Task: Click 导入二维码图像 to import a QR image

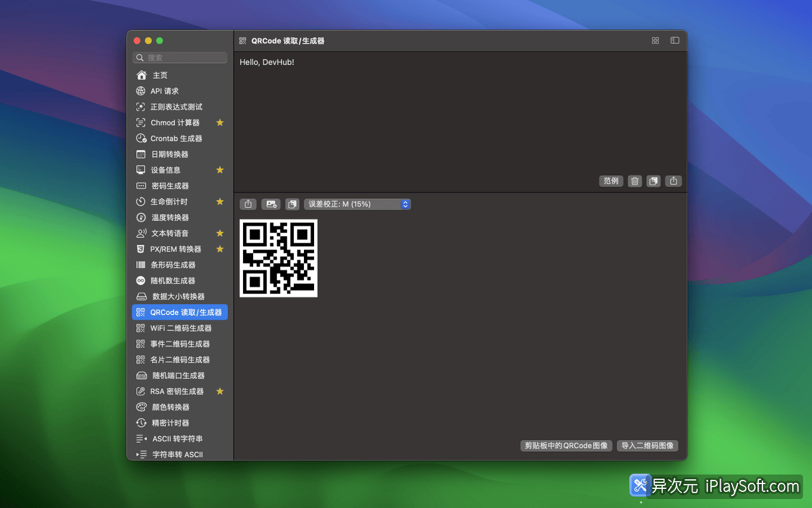Action: tap(647, 445)
